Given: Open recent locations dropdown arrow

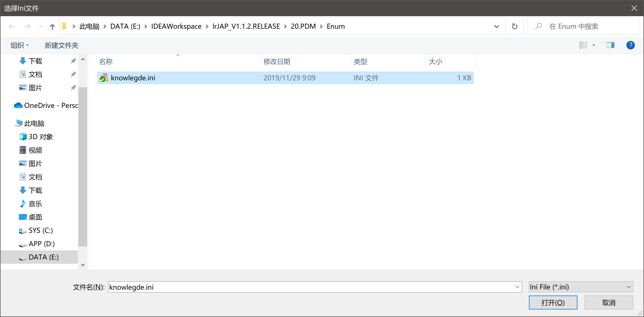Looking at the screenshot, I should pyautogui.click(x=41, y=26).
